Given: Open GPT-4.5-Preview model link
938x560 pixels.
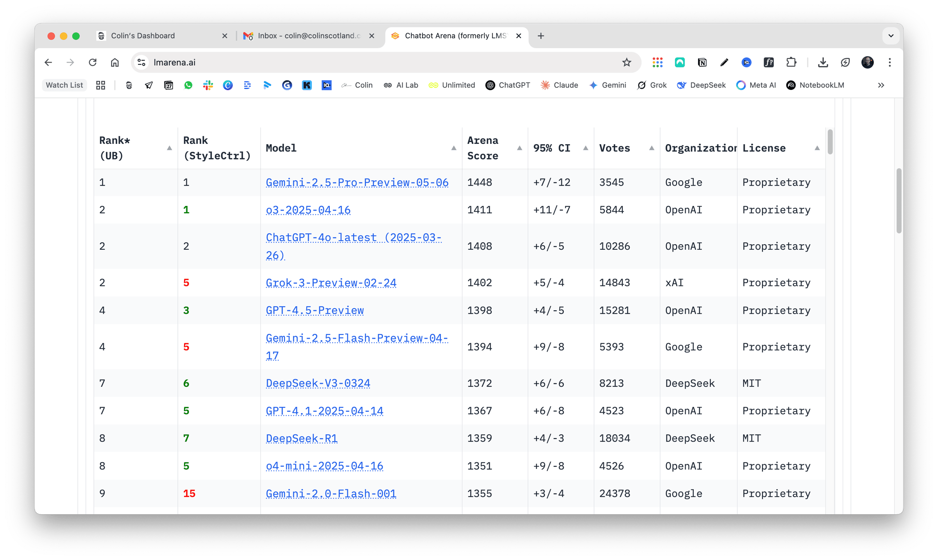Looking at the screenshot, I should [315, 311].
